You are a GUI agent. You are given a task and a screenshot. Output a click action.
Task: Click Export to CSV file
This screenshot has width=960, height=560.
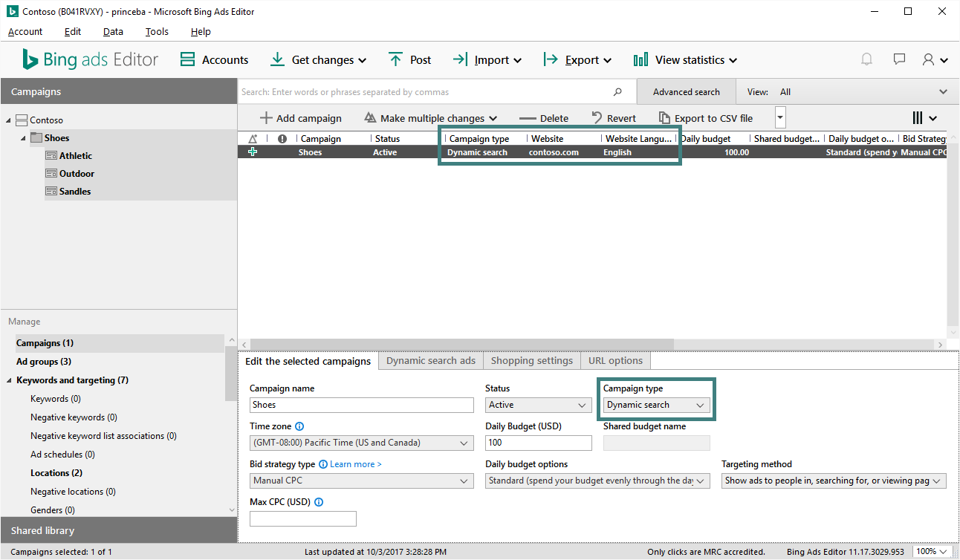[706, 118]
